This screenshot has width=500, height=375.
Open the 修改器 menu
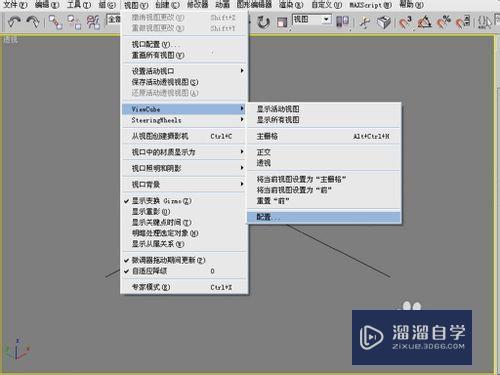pyautogui.click(x=198, y=5)
